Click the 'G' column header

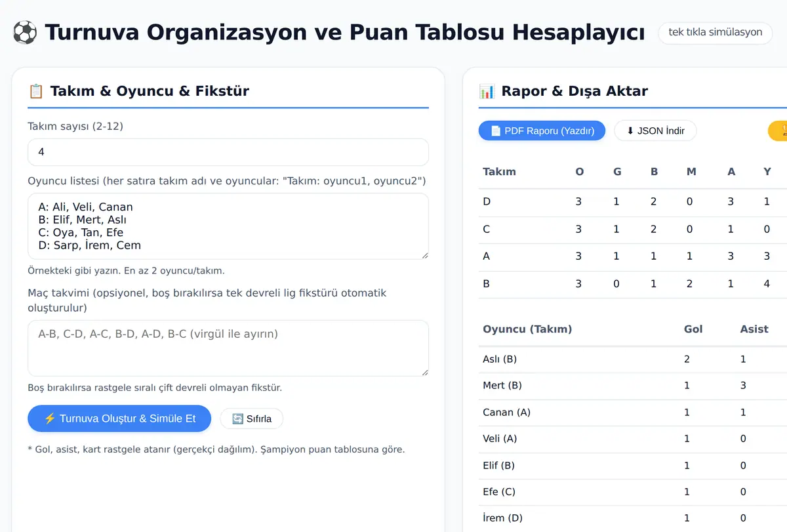click(x=616, y=172)
